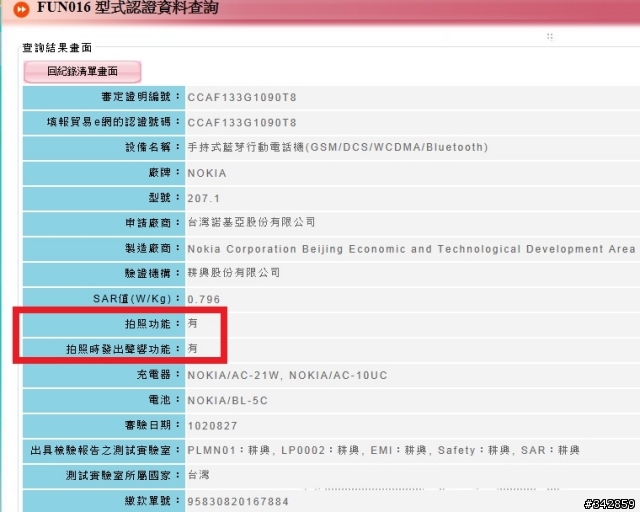Click the 審定證明編號 label cell

(104, 97)
